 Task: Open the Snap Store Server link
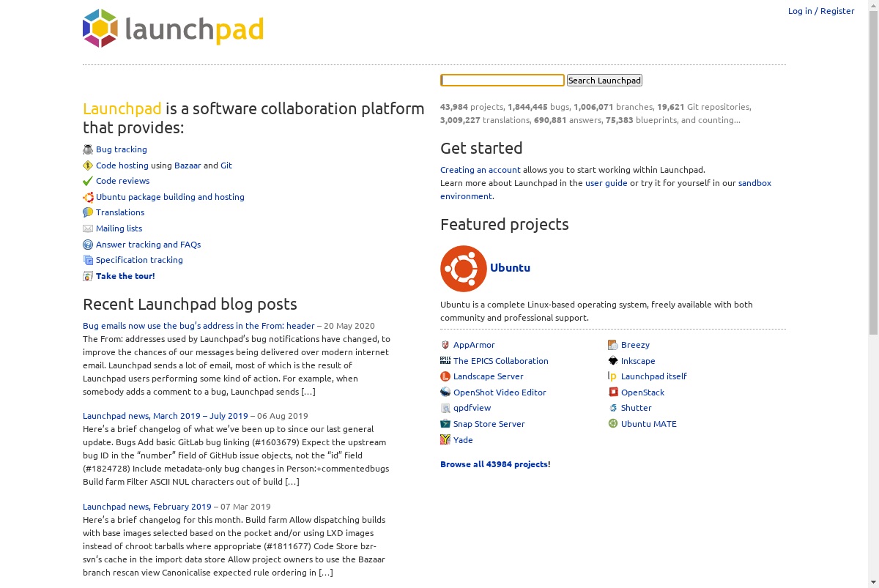[x=489, y=424]
